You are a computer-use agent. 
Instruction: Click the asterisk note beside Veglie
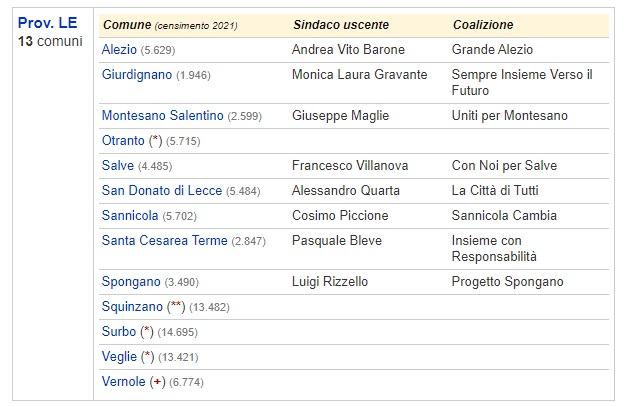148,356
